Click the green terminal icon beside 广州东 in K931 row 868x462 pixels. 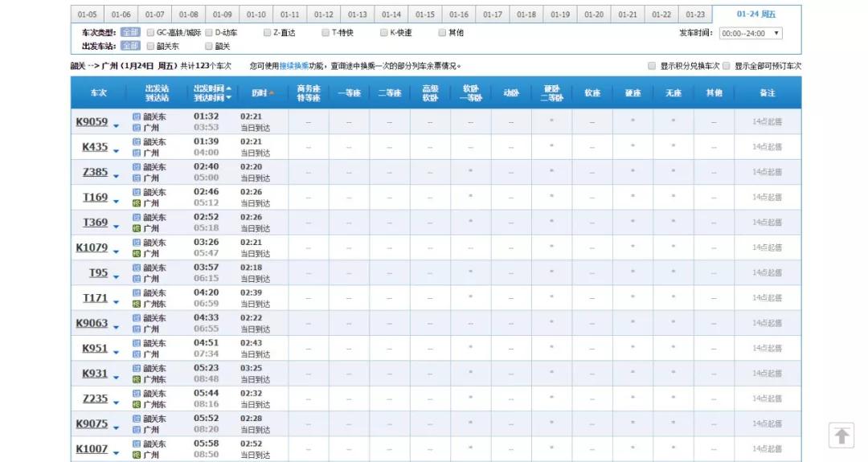[x=136, y=379]
